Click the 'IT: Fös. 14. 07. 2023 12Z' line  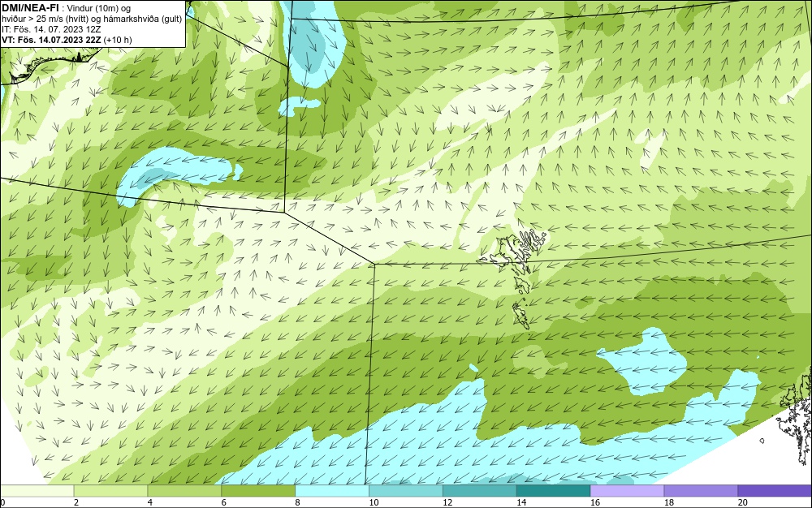[x=51, y=29]
